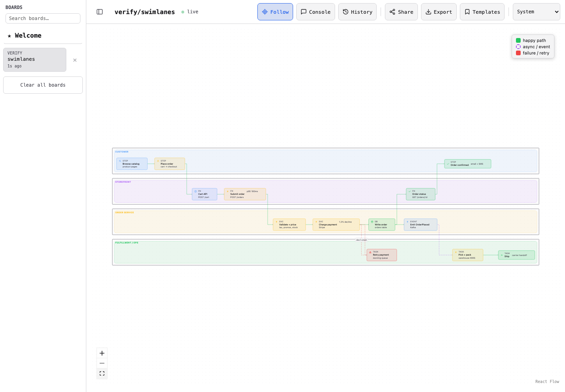Viewport: 565px width, 392px height.
Task: Open the Templates menu
Action: (482, 12)
